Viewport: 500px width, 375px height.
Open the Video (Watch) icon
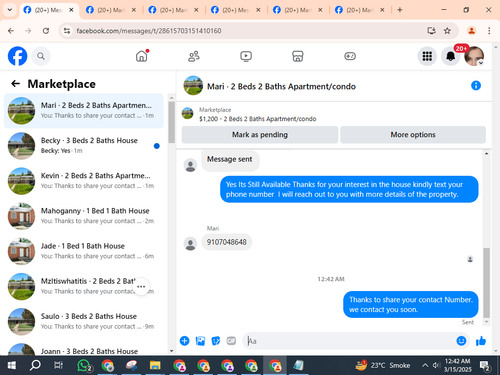[246, 56]
